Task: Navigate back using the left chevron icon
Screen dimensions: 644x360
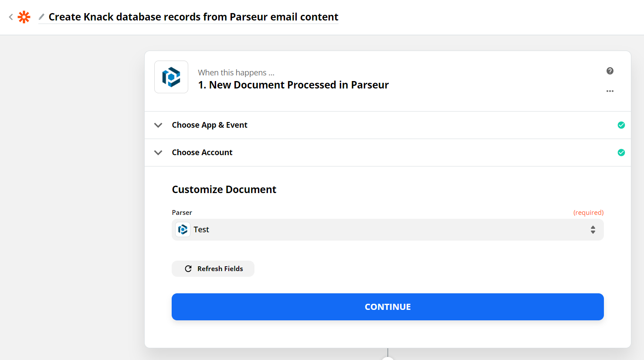Action: click(x=10, y=17)
